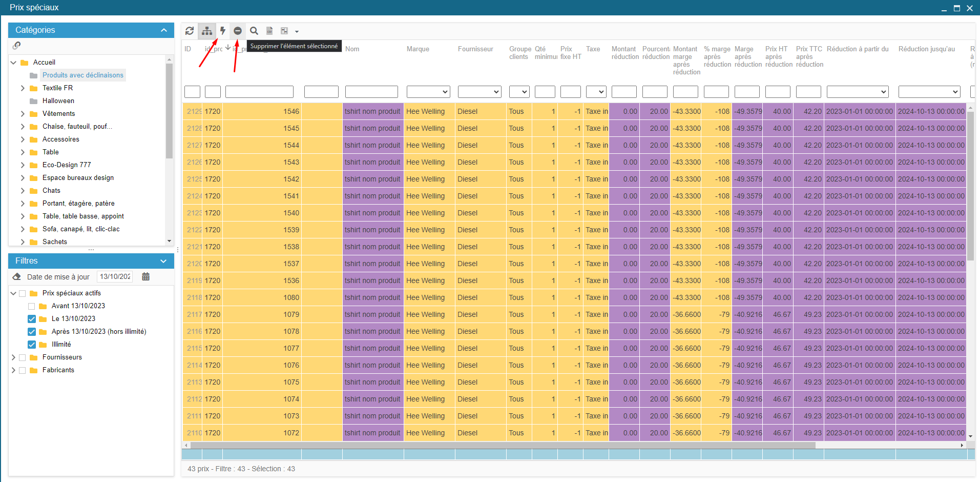Collapse the Catégories panel with its chevron

coord(164,30)
